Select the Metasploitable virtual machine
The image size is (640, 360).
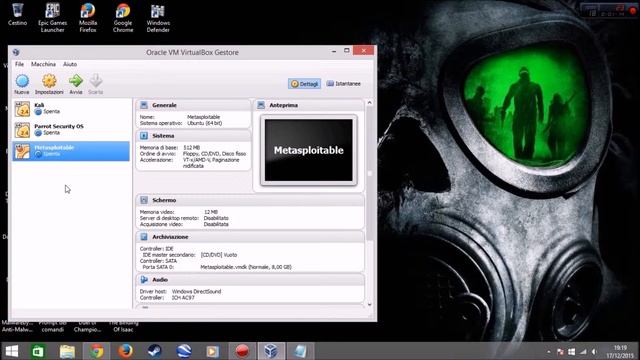pyautogui.click(x=71, y=151)
